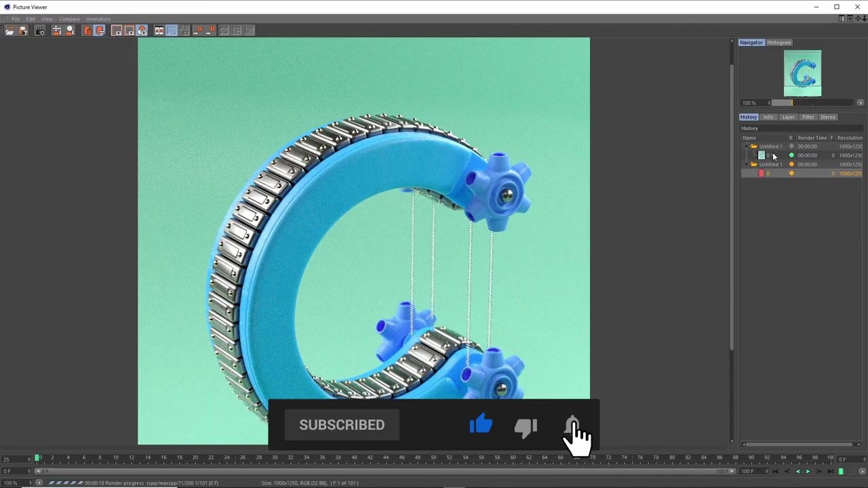868x488 pixels.
Task: Click the Navigator preview thumbnail
Action: click(x=803, y=73)
